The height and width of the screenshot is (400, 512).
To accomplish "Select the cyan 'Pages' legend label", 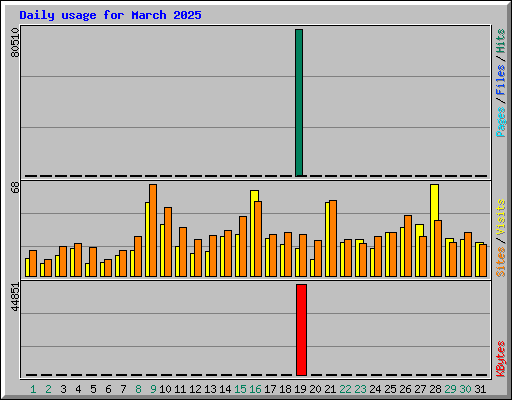I will pyautogui.click(x=500, y=122).
